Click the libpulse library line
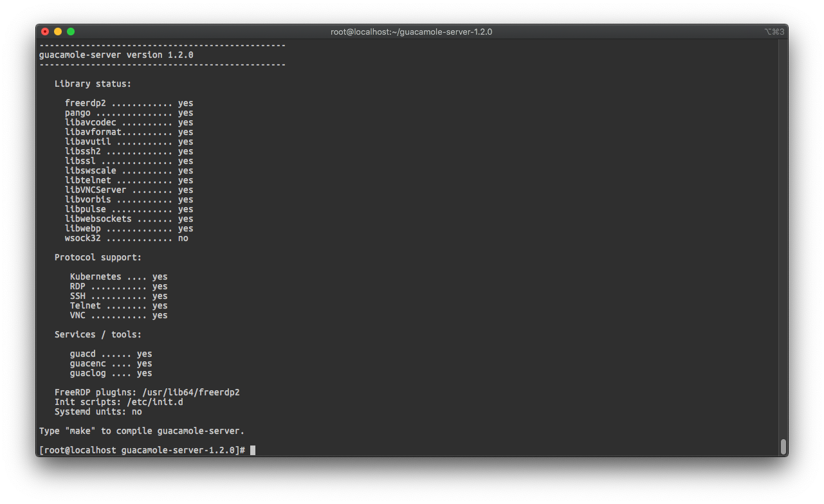 click(129, 209)
